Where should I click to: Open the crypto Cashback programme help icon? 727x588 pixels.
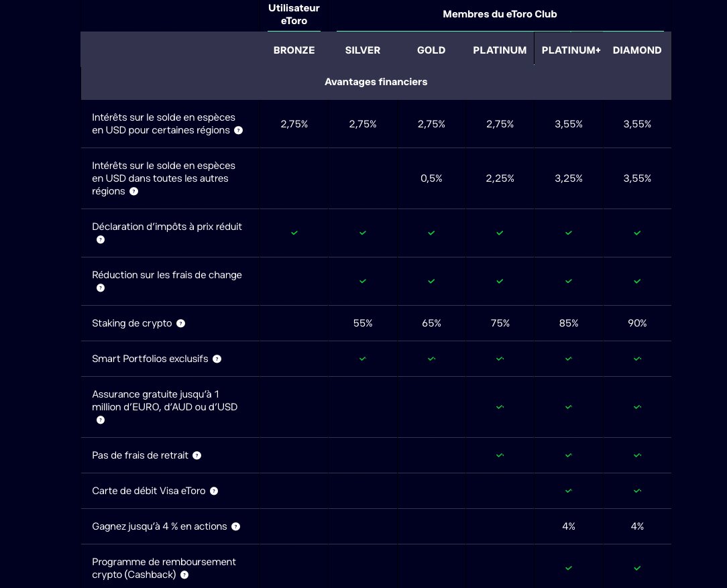click(184, 575)
